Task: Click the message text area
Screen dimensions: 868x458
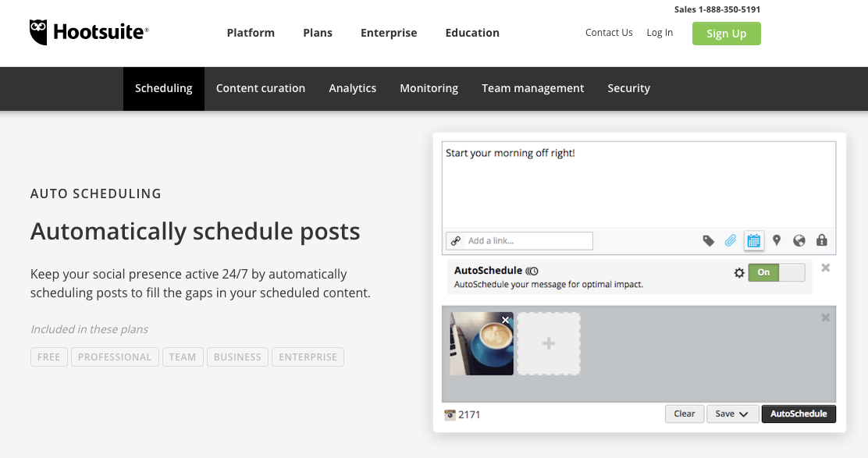Action: tap(639, 185)
